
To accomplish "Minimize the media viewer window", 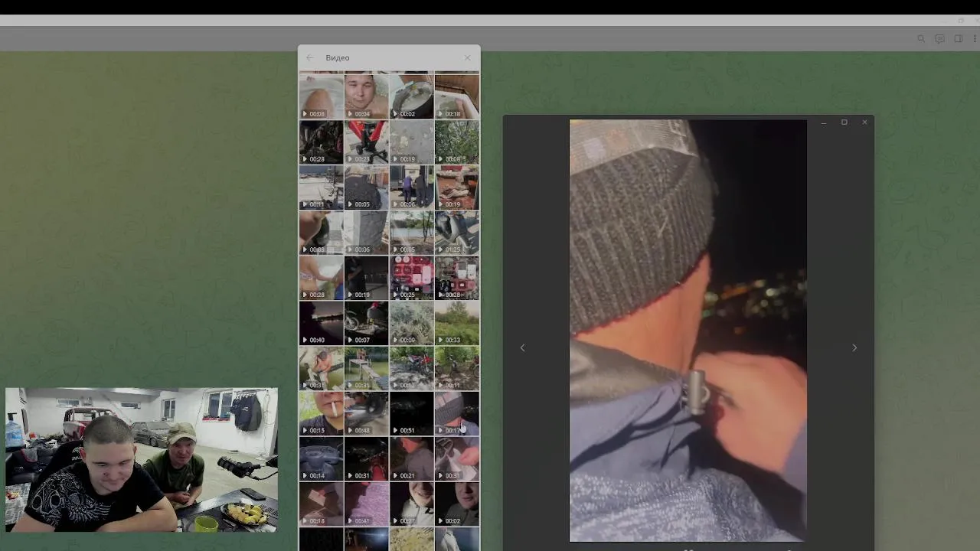I will pos(824,122).
